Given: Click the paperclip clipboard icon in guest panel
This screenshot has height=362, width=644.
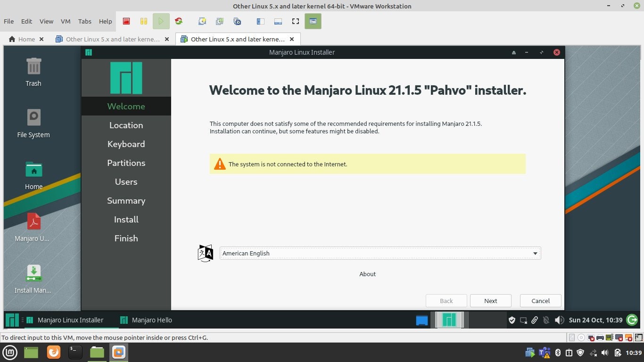Looking at the screenshot, I should [535, 320].
